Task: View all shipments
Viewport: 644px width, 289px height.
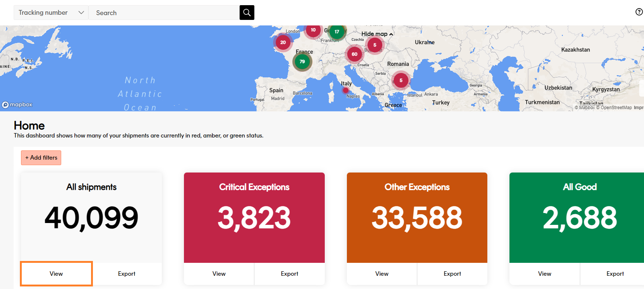Action: [56, 274]
